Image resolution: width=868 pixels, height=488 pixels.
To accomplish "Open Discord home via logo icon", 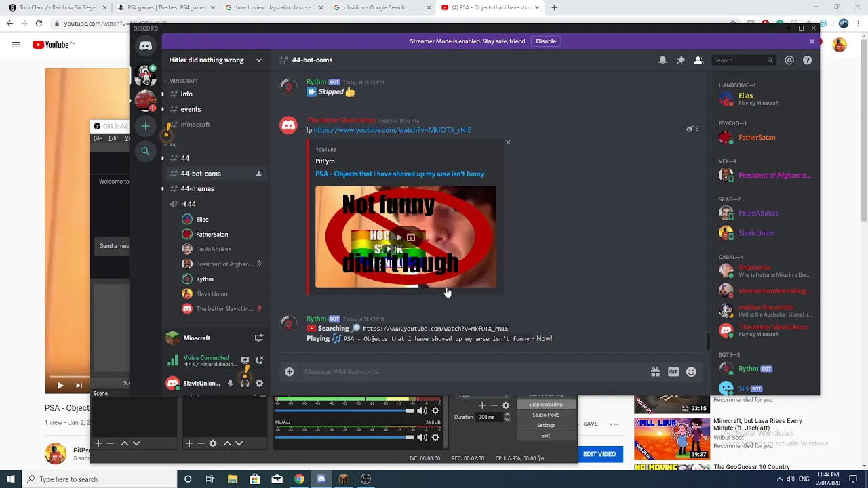I will coord(145,46).
